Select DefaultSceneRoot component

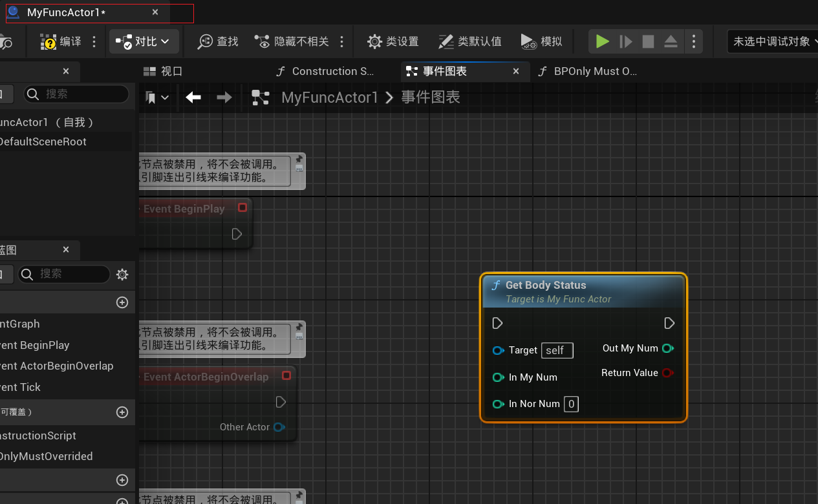[66, 142]
